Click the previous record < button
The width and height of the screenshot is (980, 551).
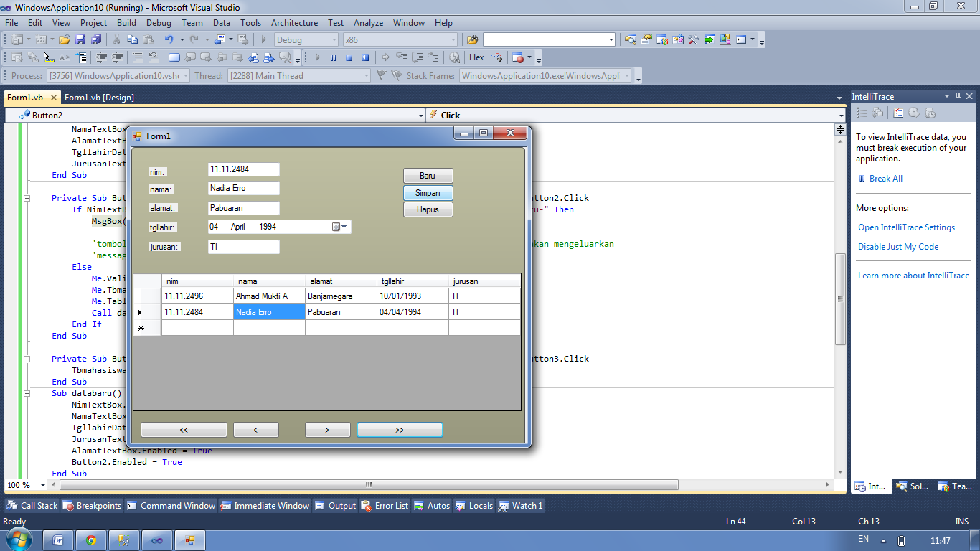[256, 430]
